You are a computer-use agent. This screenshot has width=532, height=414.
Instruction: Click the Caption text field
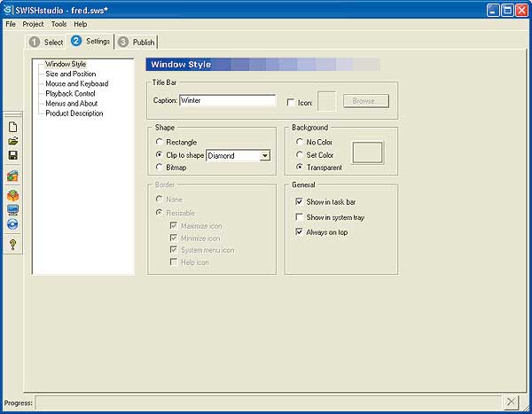[x=227, y=101]
